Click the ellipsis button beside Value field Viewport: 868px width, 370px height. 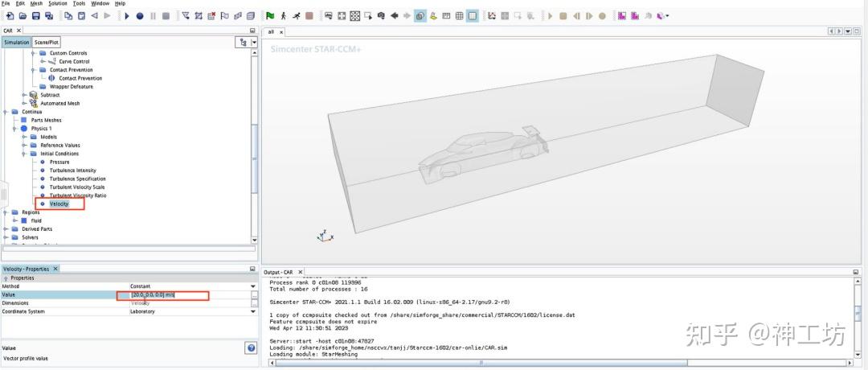tap(254, 295)
